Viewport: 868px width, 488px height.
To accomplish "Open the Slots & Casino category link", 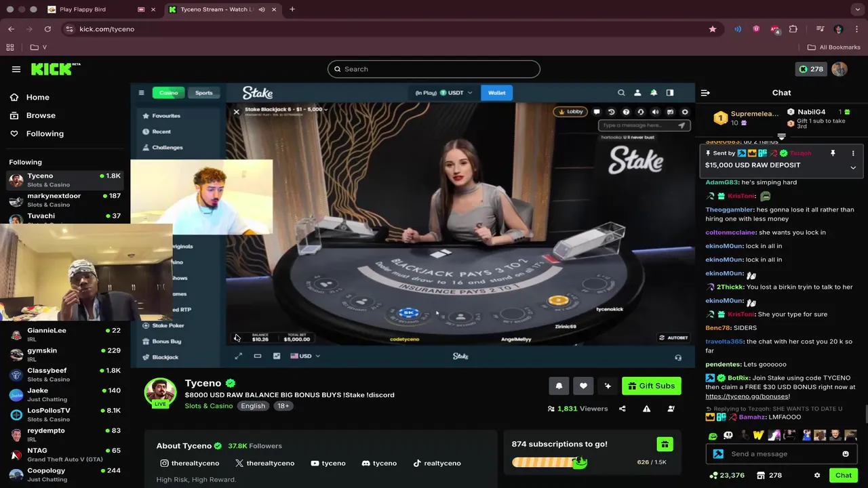I will [209, 406].
